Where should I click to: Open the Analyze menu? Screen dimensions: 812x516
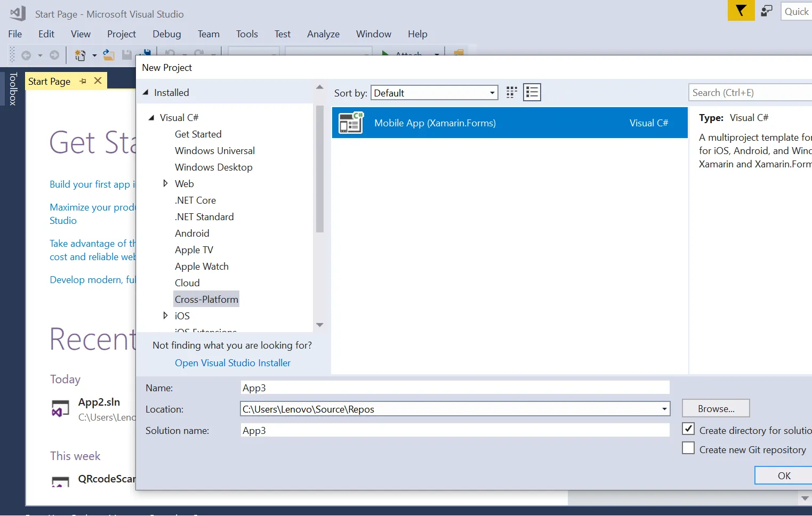[323, 34]
